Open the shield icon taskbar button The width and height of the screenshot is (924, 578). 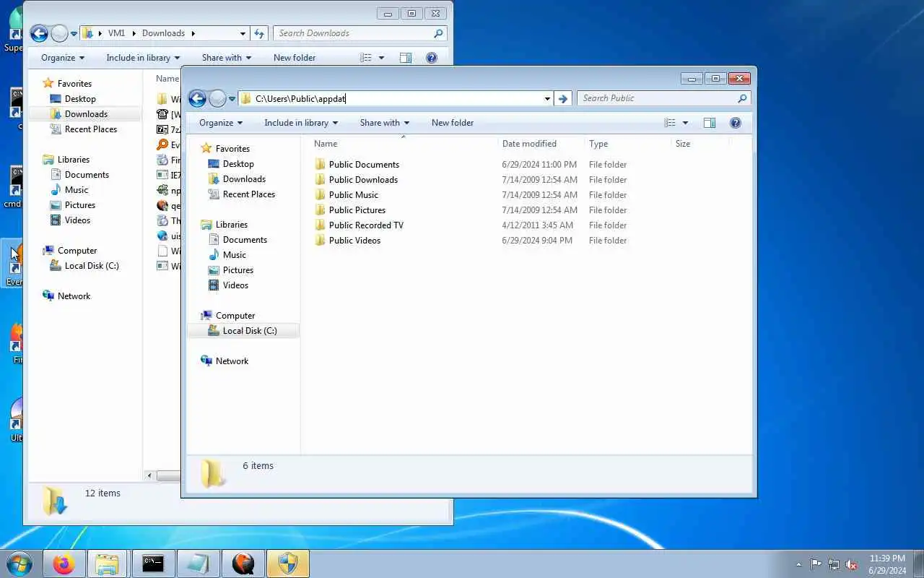click(x=287, y=564)
